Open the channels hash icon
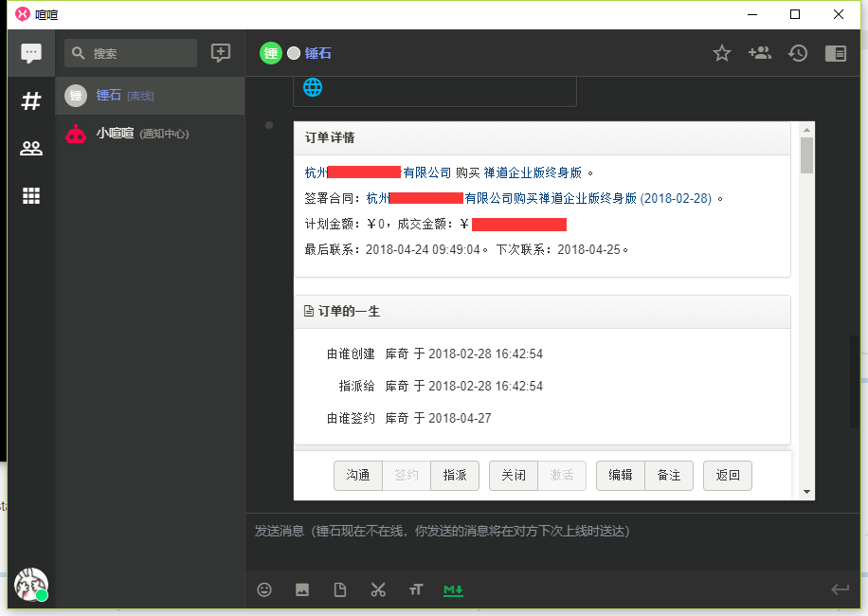Image resolution: width=868 pixels, height=616 pixels. pyautogui.click(x=31, y=100)
